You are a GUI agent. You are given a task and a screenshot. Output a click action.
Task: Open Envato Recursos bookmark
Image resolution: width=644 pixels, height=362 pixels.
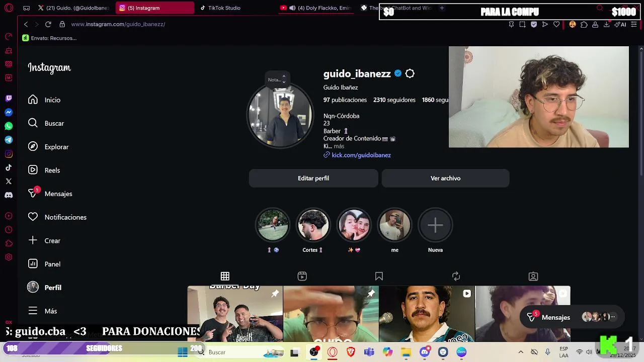click(49, 38)
